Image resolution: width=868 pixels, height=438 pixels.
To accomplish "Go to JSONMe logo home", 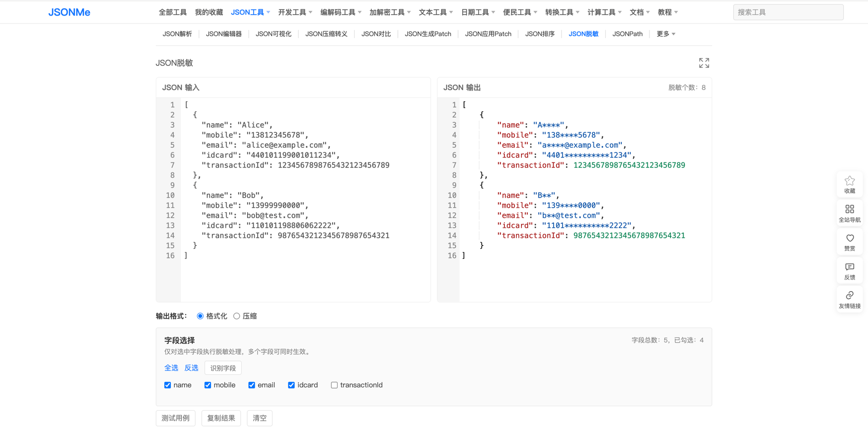I will 69,12.
